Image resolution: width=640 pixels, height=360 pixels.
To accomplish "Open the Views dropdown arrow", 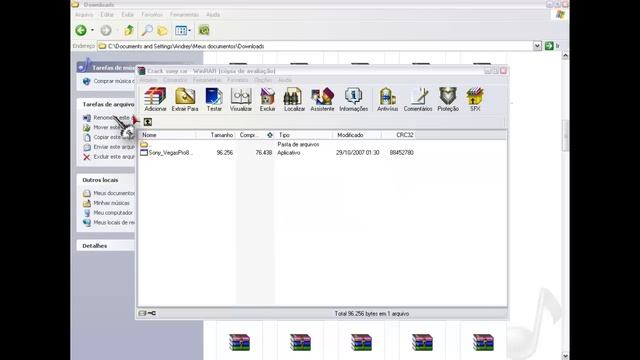I will 189,30.
